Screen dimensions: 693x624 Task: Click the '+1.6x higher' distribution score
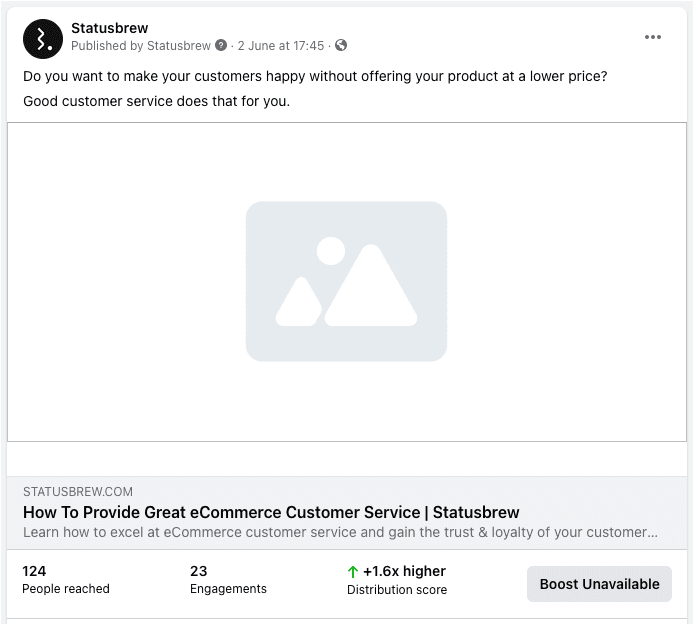[x=404, y=572]
